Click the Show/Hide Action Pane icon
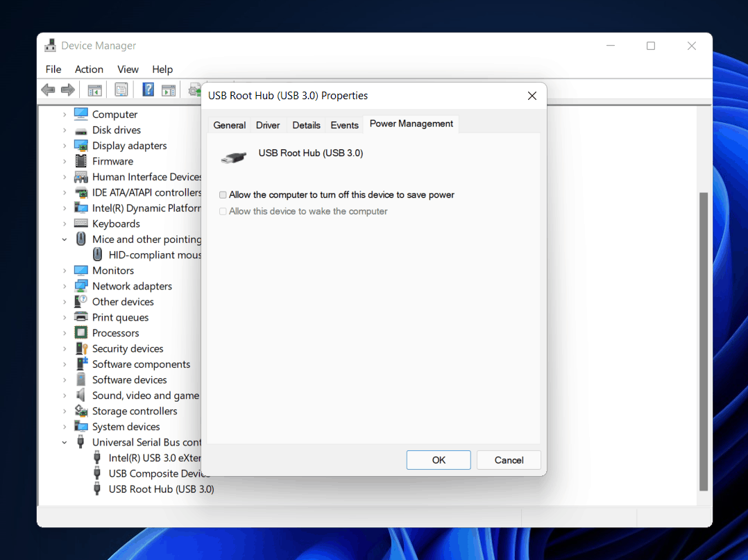Viewport: 748px width, 560px height. point(169,90)
